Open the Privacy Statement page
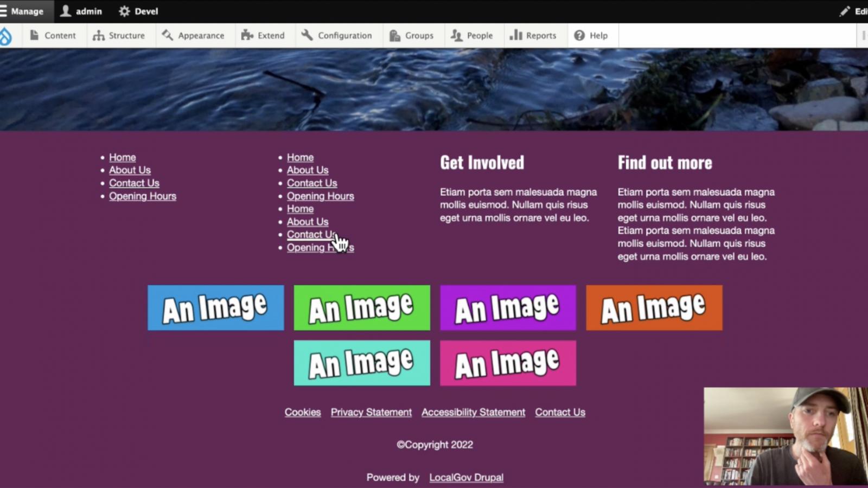868x488 pixels. (x=371, y=412)
